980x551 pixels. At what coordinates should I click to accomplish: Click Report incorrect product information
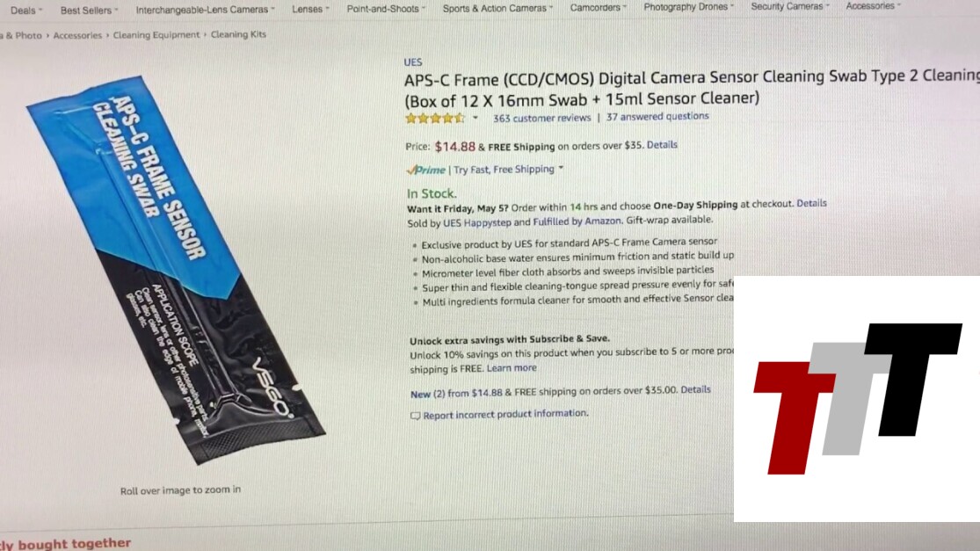coord(505,414)
